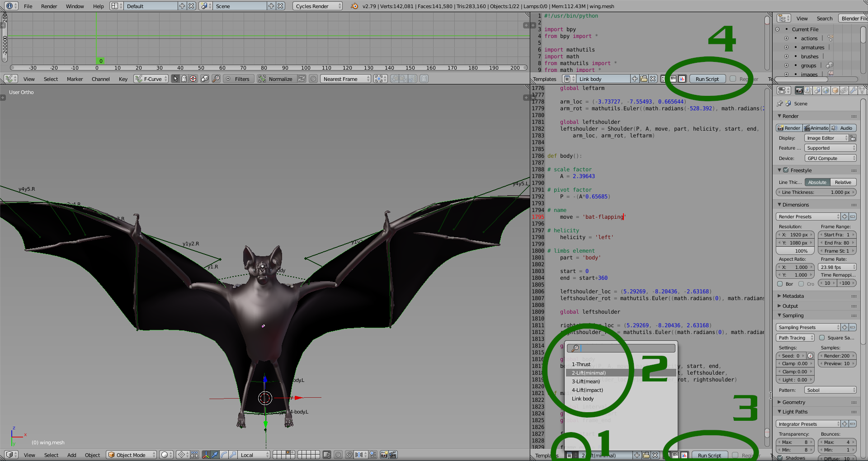Expand the Geometry panel

pos(793,402)
